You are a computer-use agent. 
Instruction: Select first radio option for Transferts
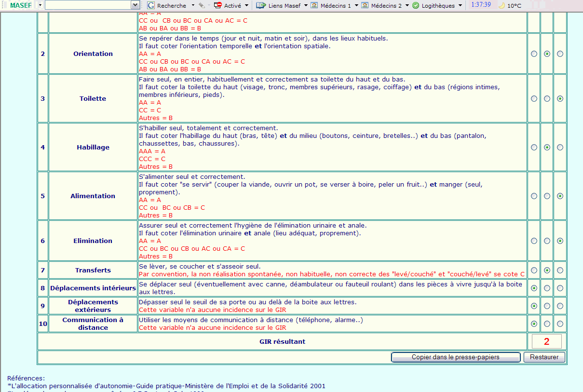534,270
